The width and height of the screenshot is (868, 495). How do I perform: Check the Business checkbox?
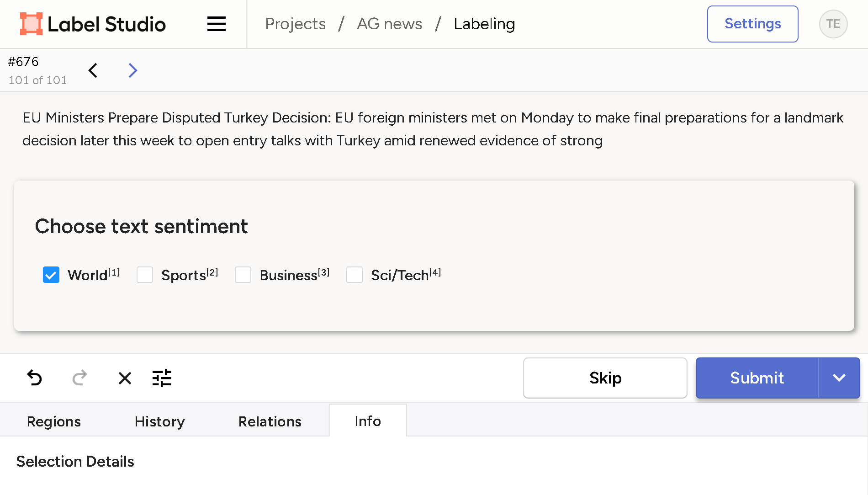coord(243,275)
